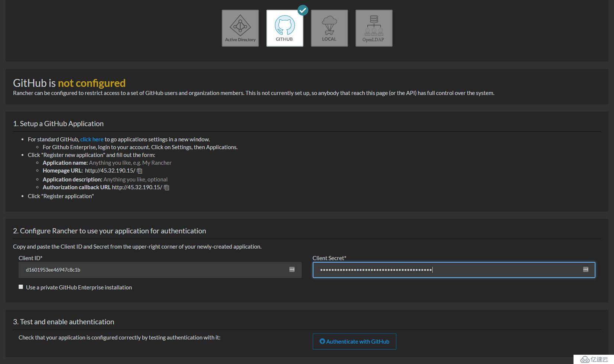This screenshot has width=614, height=364.
Task: Click the Homepage URL http://45.32.190.15/ text
Action: [x=110, y=171]
